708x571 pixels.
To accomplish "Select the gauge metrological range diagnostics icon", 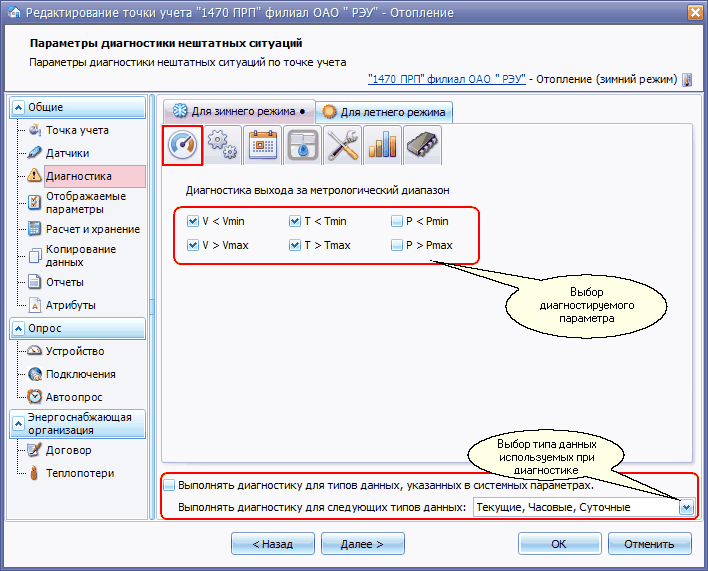I will pyautogui.click(x=183, y=145).
